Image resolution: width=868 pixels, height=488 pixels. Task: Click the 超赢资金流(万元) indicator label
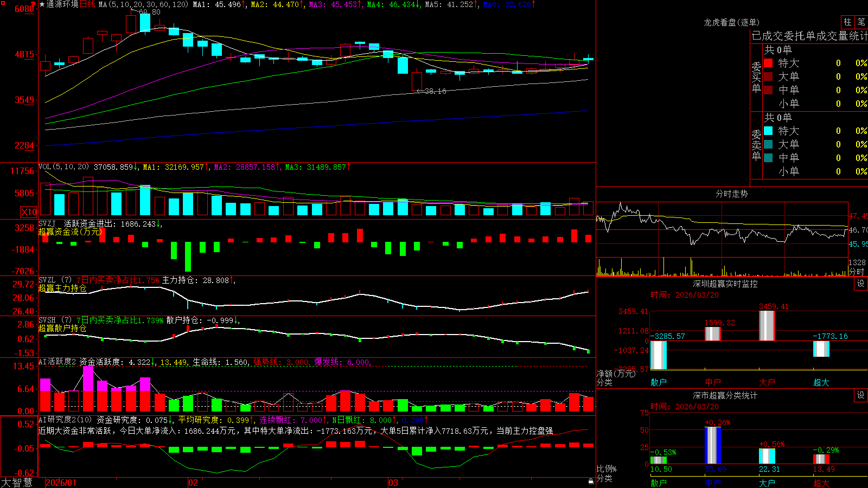70,232
